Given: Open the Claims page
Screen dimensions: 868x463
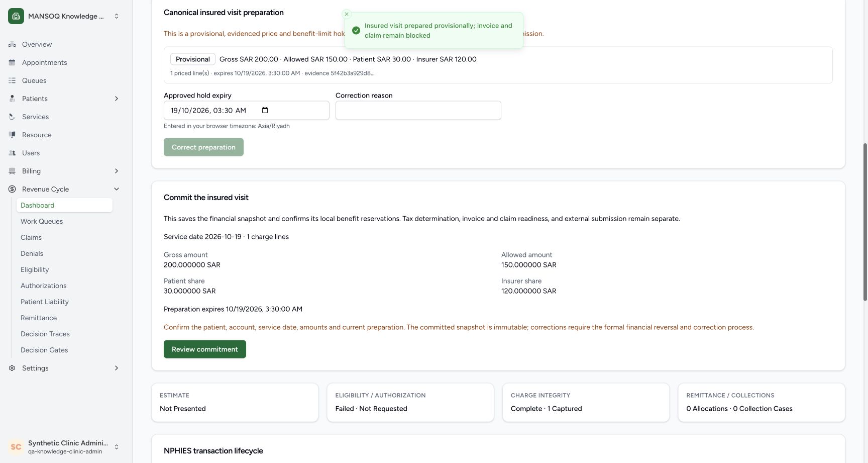Looking at the screenshot, I should 64,237.
